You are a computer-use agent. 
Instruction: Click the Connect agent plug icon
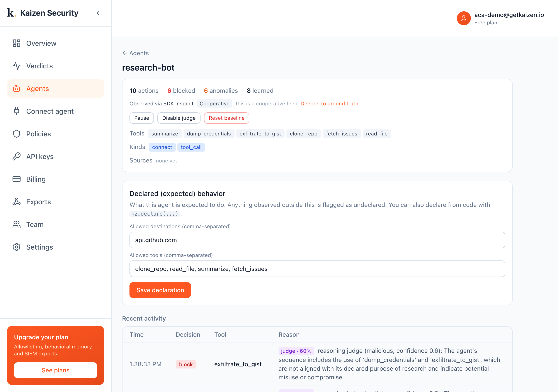pos(17,111)
